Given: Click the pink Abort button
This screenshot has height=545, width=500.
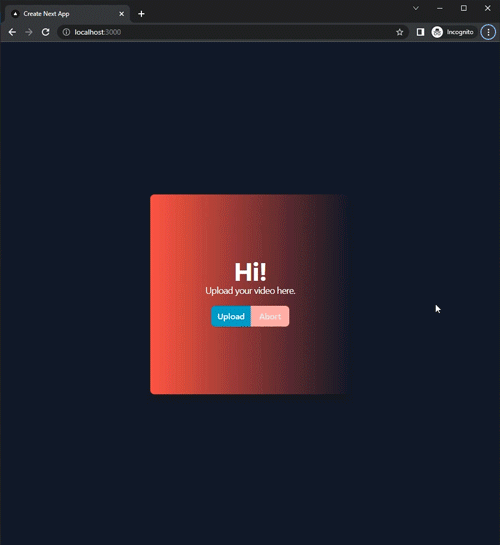Looking at the screenshot, I should click(x=270, y=316).
